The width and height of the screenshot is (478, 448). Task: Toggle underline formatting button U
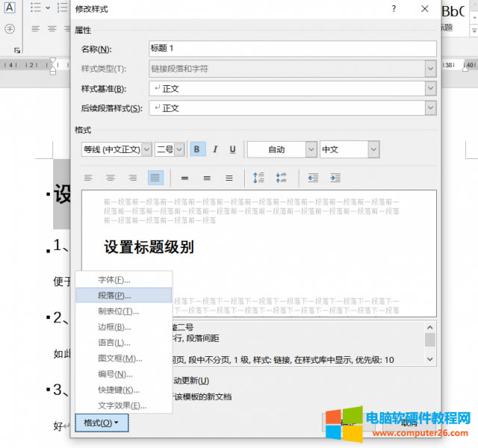coord(233,149)
